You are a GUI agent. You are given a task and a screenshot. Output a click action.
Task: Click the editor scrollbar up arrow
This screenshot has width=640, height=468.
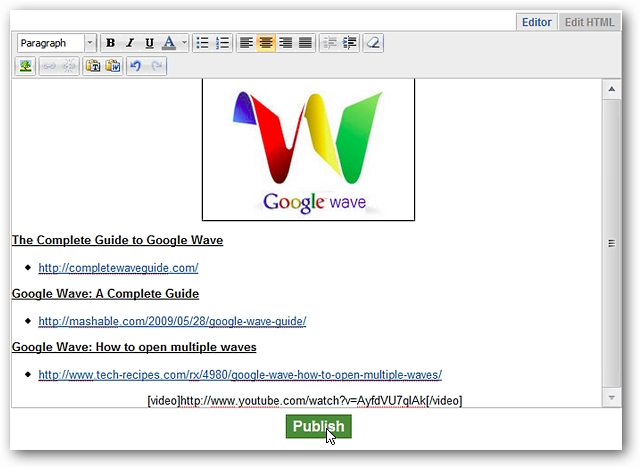[x=611, y=89]
